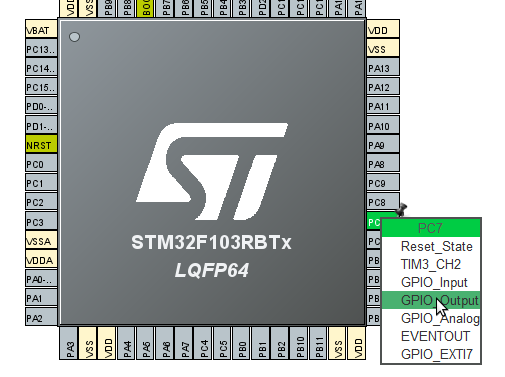Click the PC7 header of the popup menu
The height and width of the screenshot is (377, 505).
(x=431, y=228)
